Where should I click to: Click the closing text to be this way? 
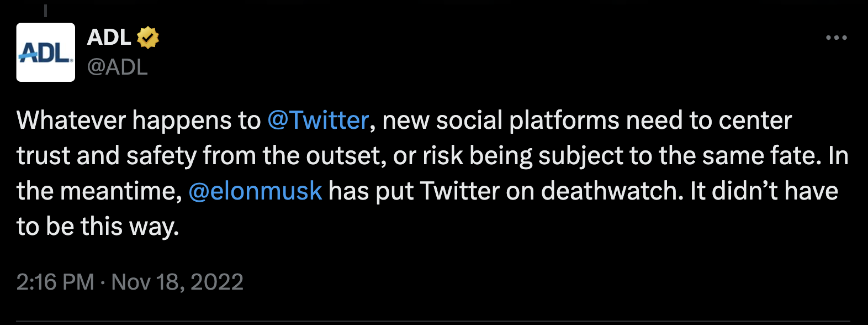pos(98,227)
